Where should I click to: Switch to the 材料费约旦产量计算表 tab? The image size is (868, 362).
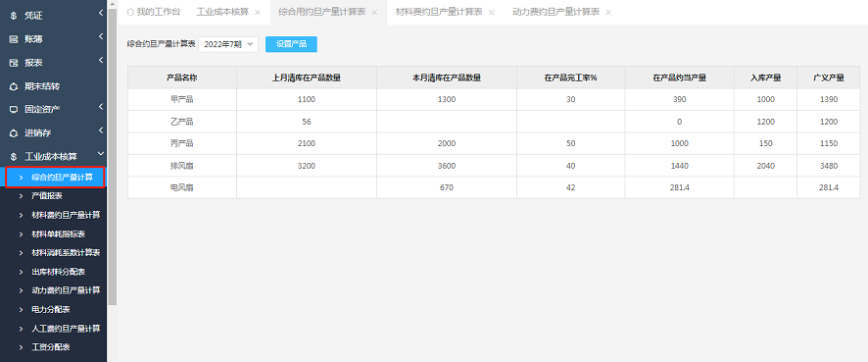click(x=439, y=12)
